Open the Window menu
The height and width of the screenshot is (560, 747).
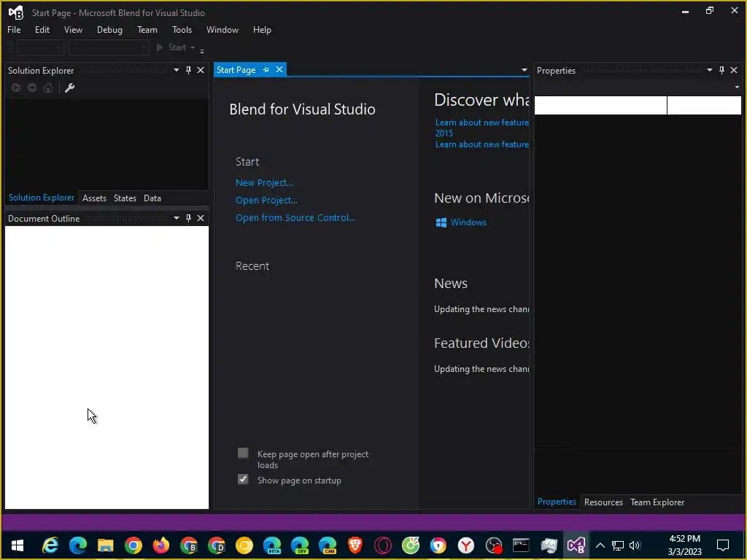pyautogui.click(x=222, y=29)
